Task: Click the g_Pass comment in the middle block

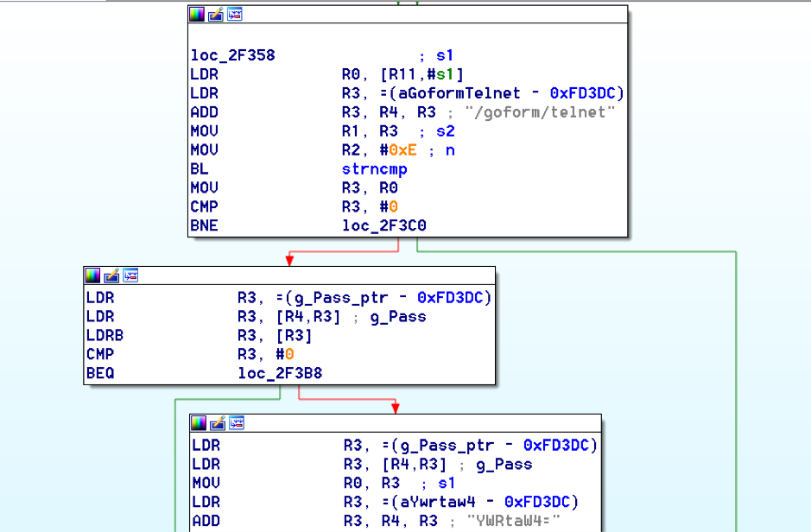Action: (398, 317)
